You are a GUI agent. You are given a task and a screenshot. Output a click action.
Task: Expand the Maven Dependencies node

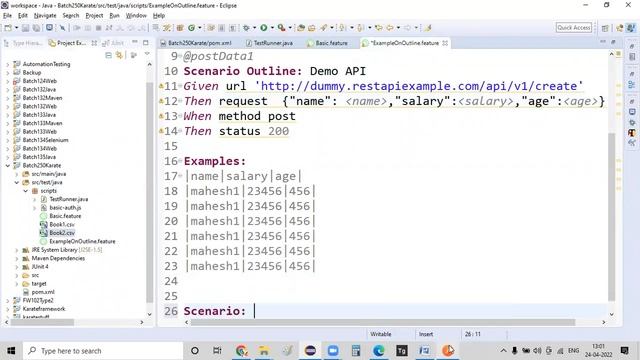click(17, 258)
